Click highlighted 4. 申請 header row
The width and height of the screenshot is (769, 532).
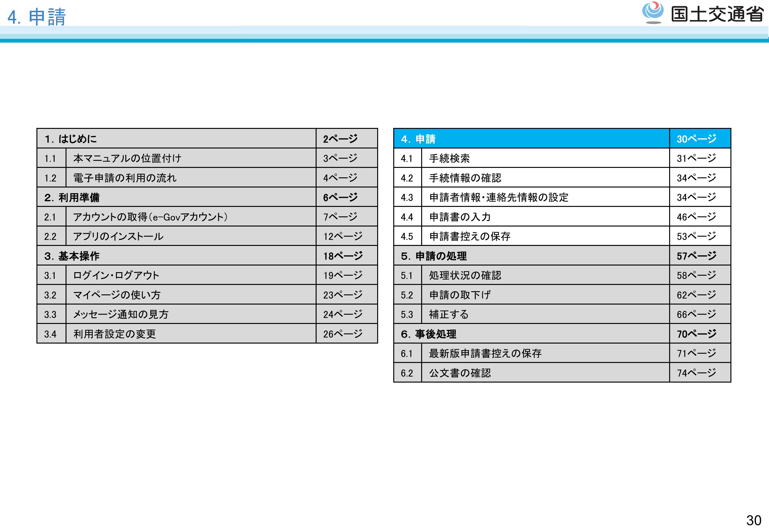tap(419, 139)
